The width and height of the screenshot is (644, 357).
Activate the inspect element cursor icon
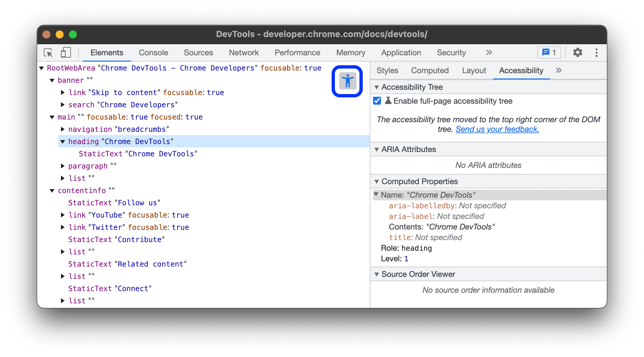point(48,52)
